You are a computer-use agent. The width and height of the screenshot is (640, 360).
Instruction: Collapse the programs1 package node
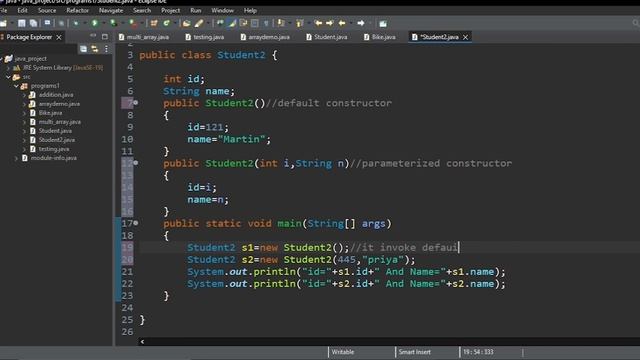click(x=16, y=86)
